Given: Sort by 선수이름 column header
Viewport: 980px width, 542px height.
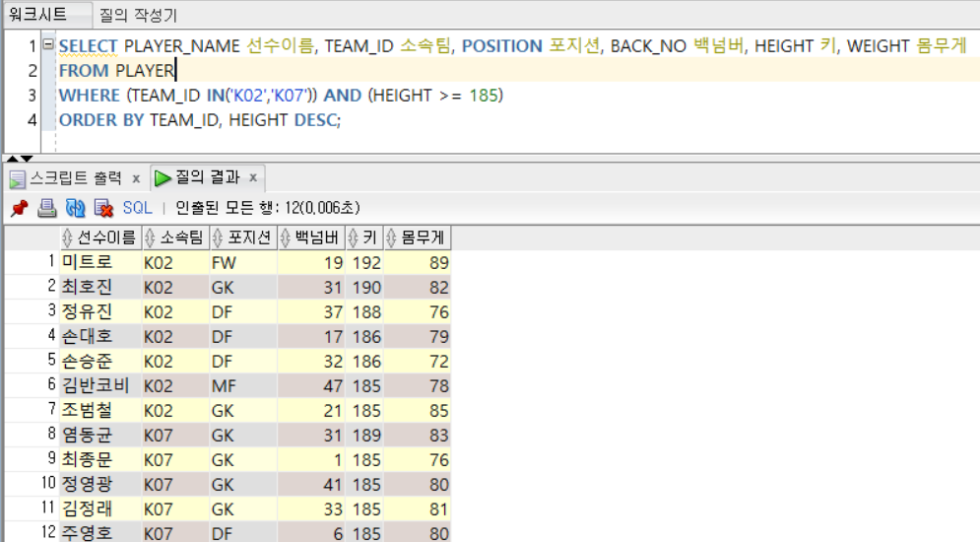Looking at the screenshot, I should coord(100,237).
